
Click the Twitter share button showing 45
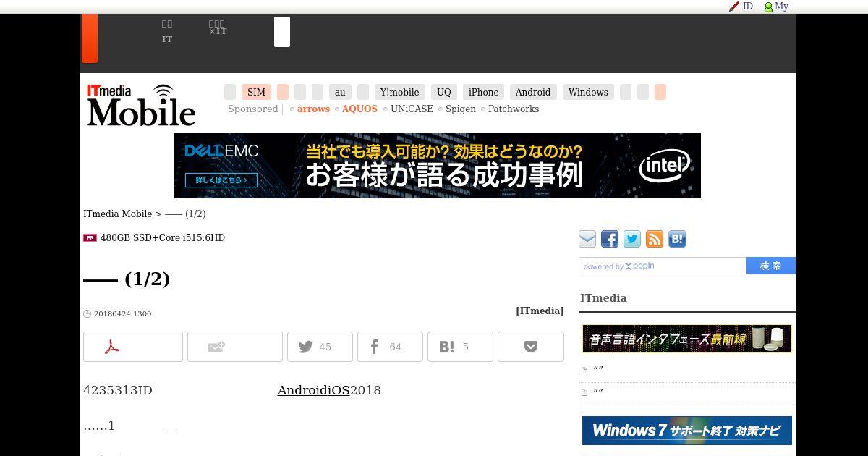pos(320,347)
